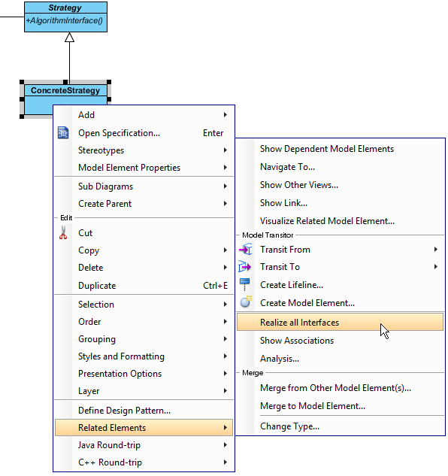The height and width of the screenshot is (476, 448).
Task: Click the Transit From icon
Action: point(245,250)
